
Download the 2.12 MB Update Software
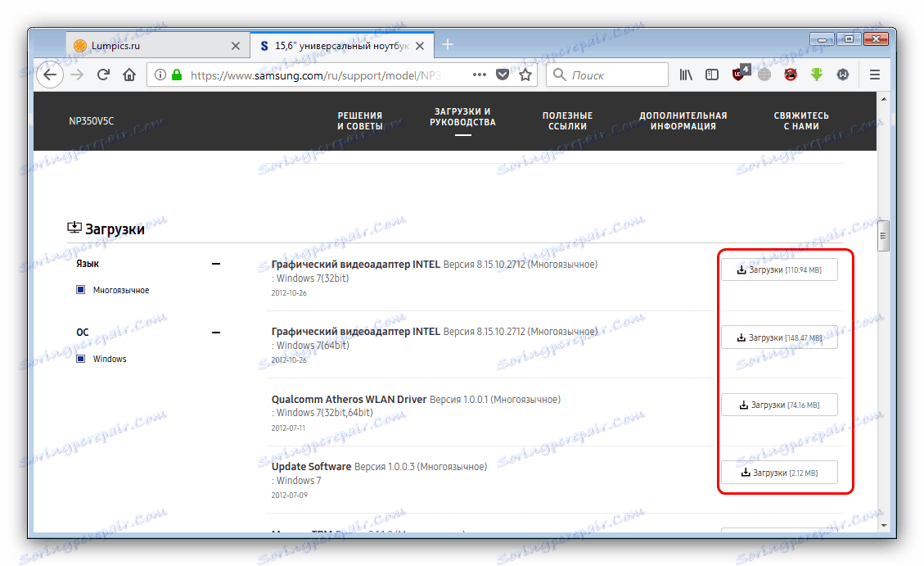tap(779, 473)
